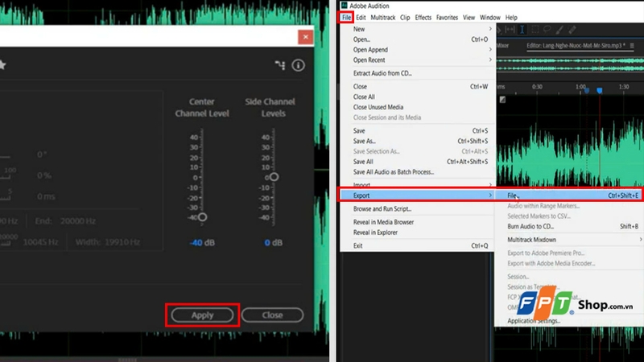644x362 pixels.
Task: Choose Application Settings... in Export submenu
Action: pyautogui.click(x=569, y=321)
